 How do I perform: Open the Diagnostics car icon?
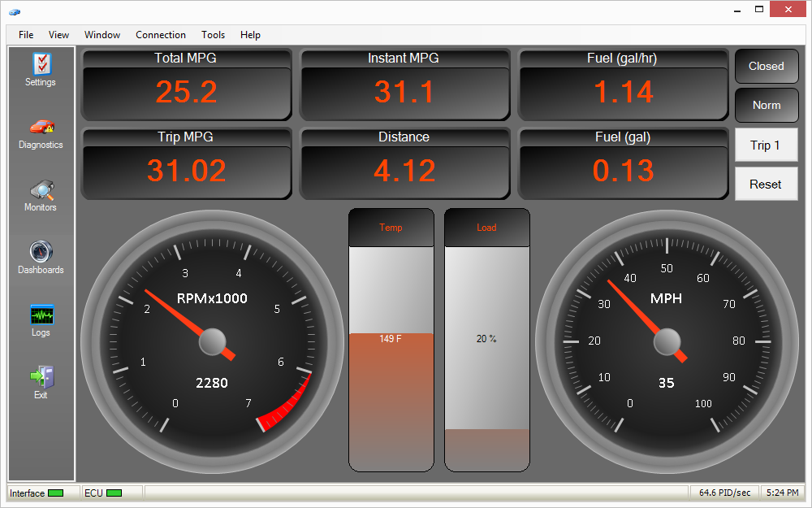tap(41, 127)
